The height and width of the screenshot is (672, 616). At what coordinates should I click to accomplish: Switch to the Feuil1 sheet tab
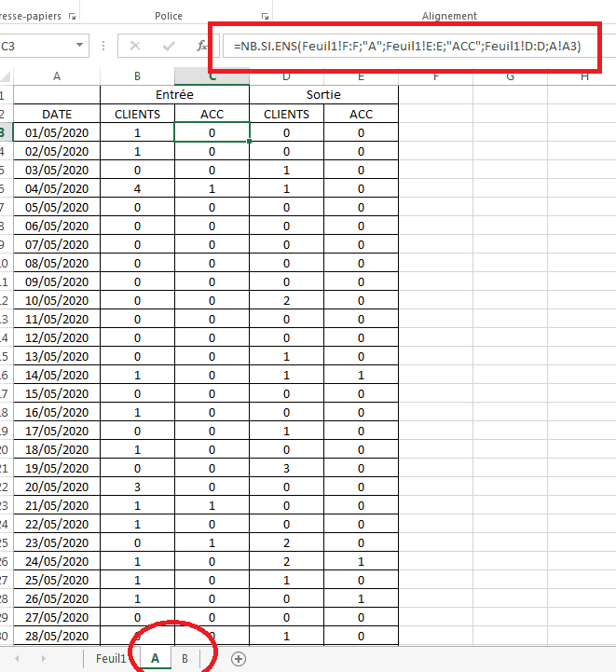coord(111,658)
